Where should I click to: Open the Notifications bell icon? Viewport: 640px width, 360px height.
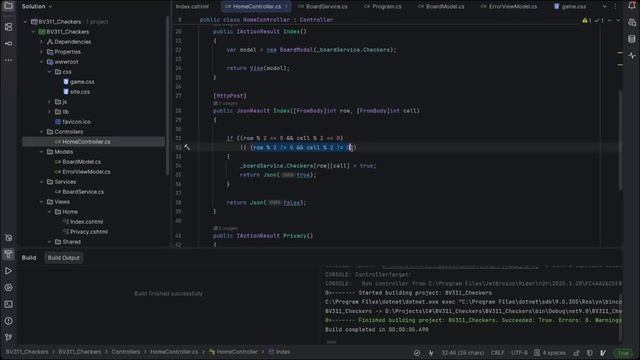(x=632, y=6)
